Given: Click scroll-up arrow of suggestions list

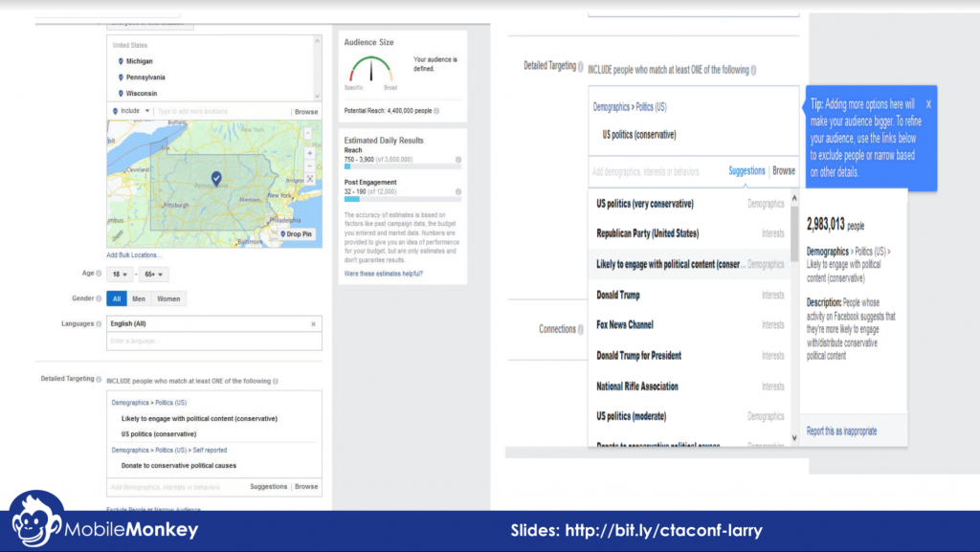Looking at the screenshot, I should (794, 198).
